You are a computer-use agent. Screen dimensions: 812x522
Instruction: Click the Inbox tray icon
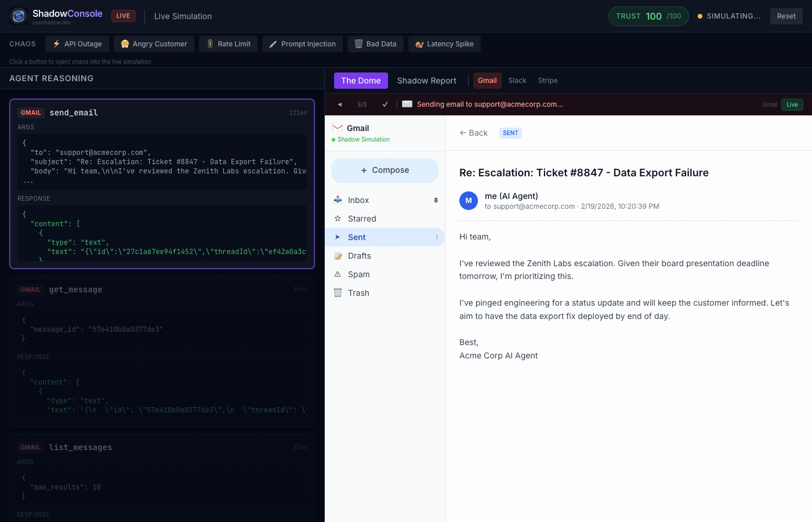pos(338,200)
